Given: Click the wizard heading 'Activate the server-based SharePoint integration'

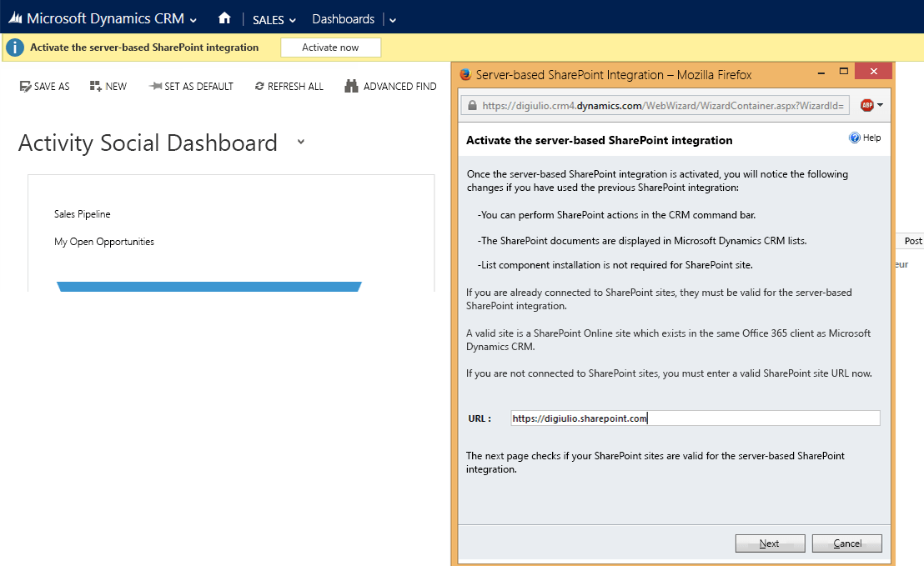Looking at the screenshot, I should point(600,140).
